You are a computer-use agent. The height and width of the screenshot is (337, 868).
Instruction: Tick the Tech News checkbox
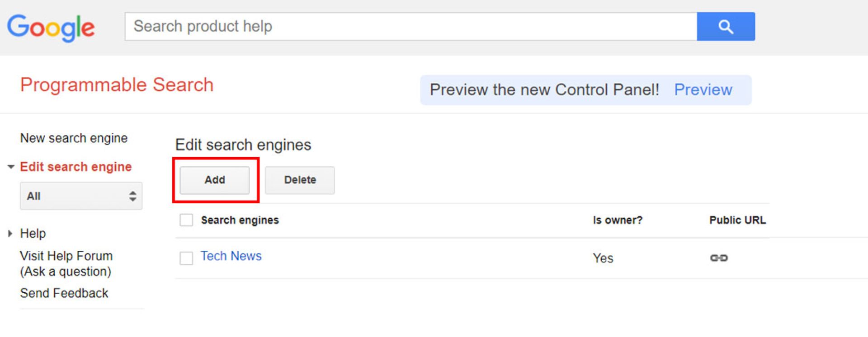tap(186, 258)
